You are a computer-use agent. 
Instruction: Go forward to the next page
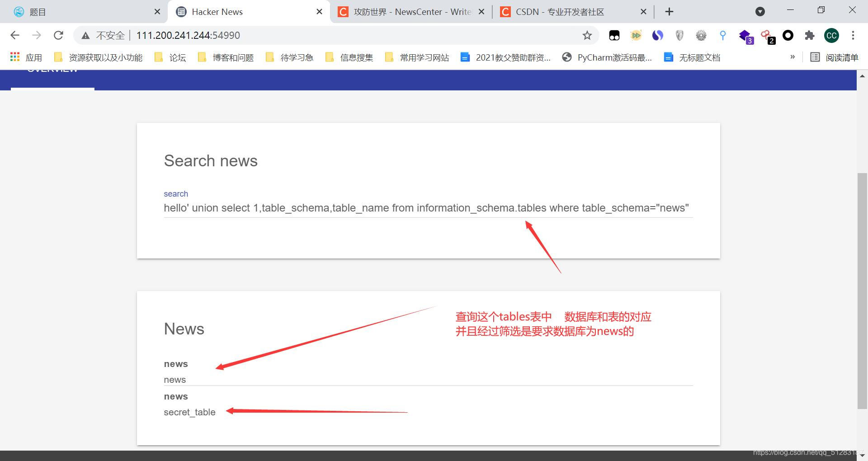[37, 35]
